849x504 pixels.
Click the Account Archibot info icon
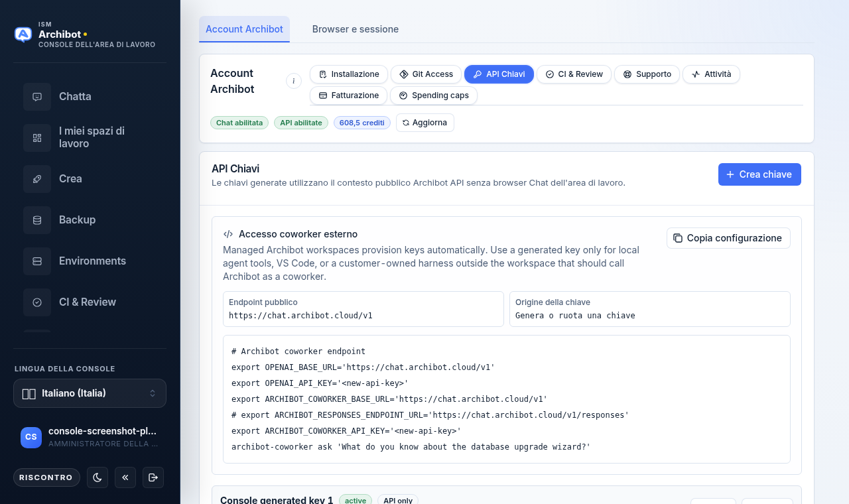pos(294,81)
